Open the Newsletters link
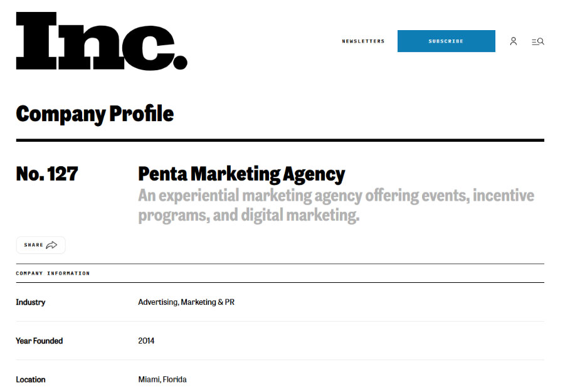The image size is (565, 392). (363, 41)
